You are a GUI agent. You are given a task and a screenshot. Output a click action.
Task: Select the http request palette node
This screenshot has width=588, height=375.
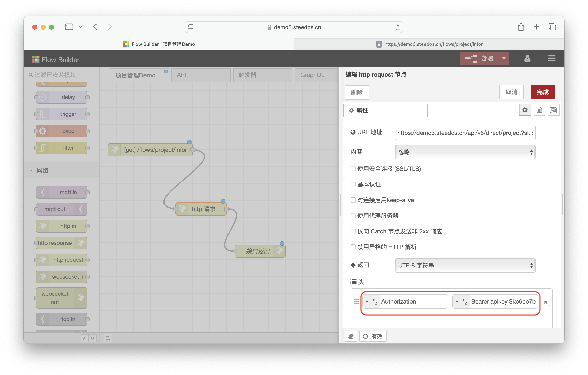[61, 260]
